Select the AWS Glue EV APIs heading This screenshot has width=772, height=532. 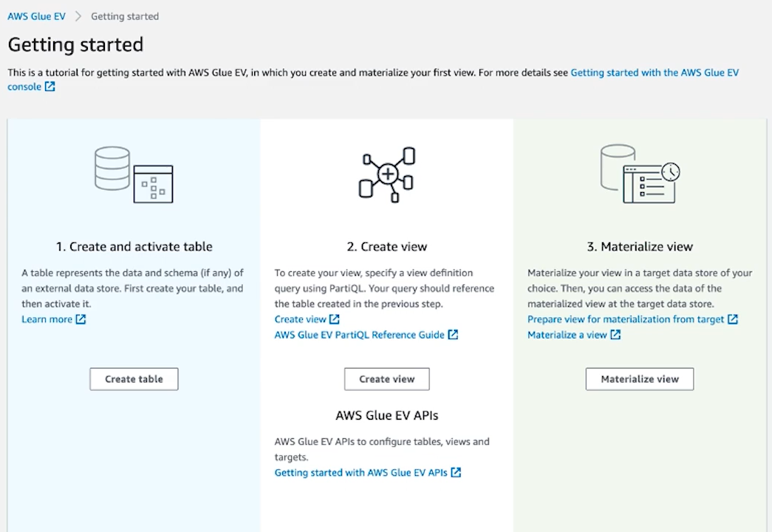coord(387,415)
